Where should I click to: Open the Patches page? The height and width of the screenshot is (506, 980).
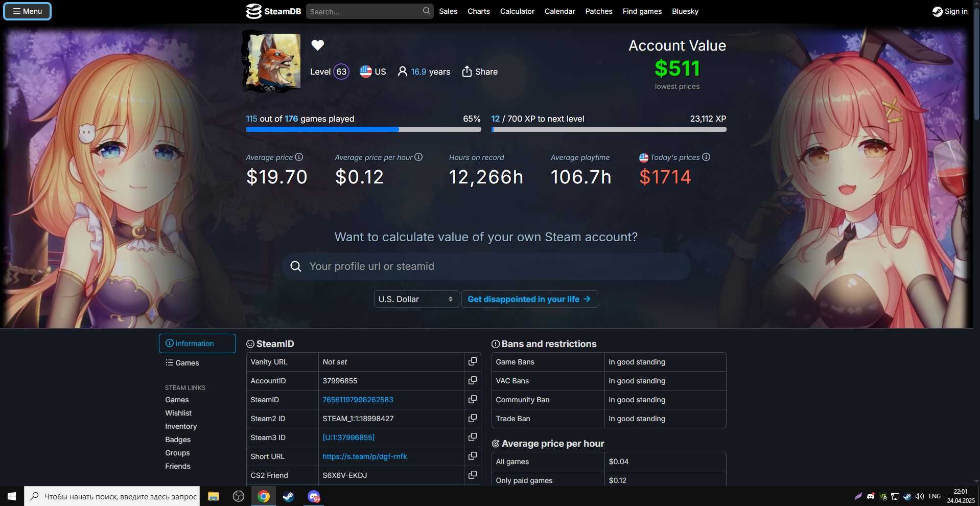coord(599,11)
